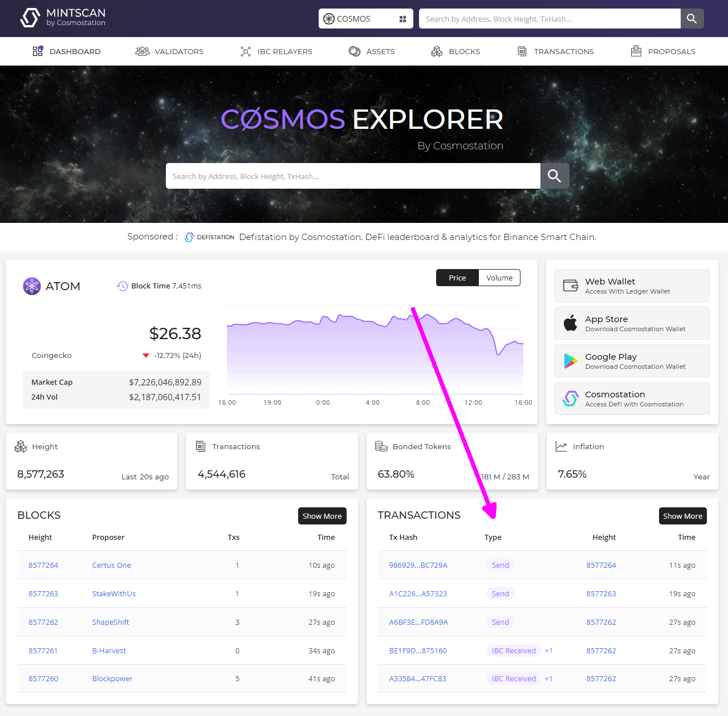Open the Blockpower proposer link

click(x=112, y=678)
